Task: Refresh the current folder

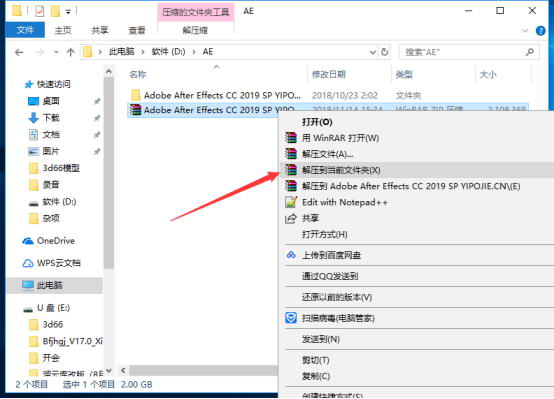Action: 384,52
